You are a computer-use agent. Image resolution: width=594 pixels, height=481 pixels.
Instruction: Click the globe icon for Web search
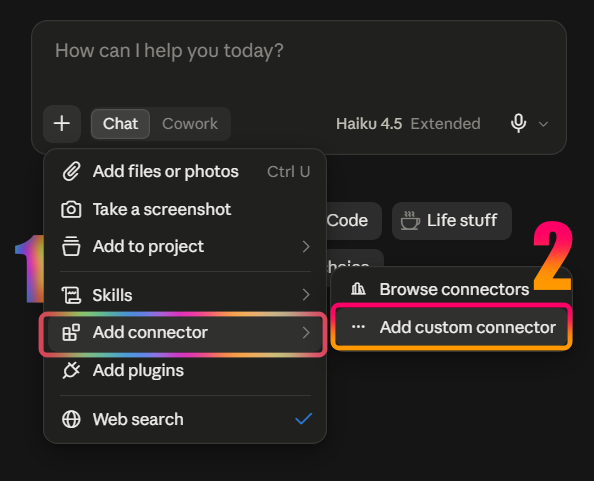click(x=71, y=419)
